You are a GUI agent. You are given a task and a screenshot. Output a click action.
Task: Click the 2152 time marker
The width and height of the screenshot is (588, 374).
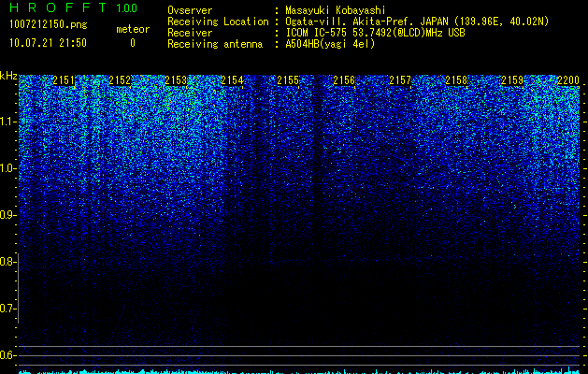pyautogui.click(x=120, y=80)
